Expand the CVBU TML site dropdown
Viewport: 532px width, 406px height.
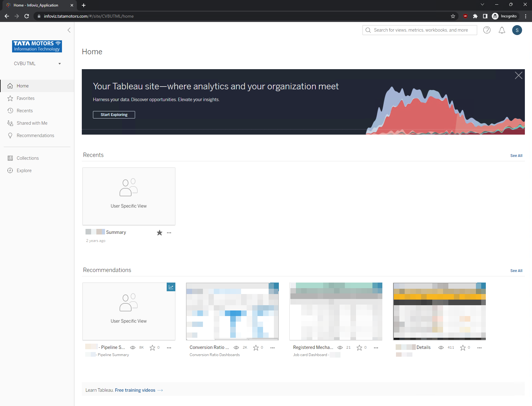59,64
